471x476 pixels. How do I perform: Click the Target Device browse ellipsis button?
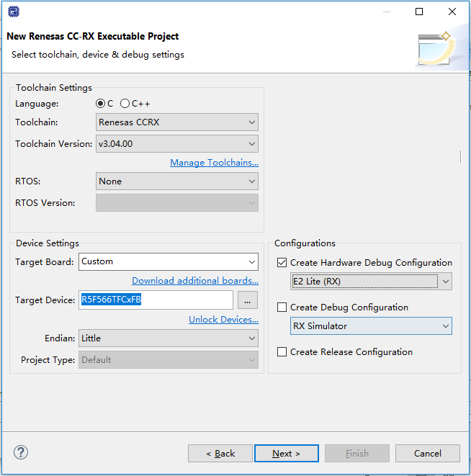point(248,300)
